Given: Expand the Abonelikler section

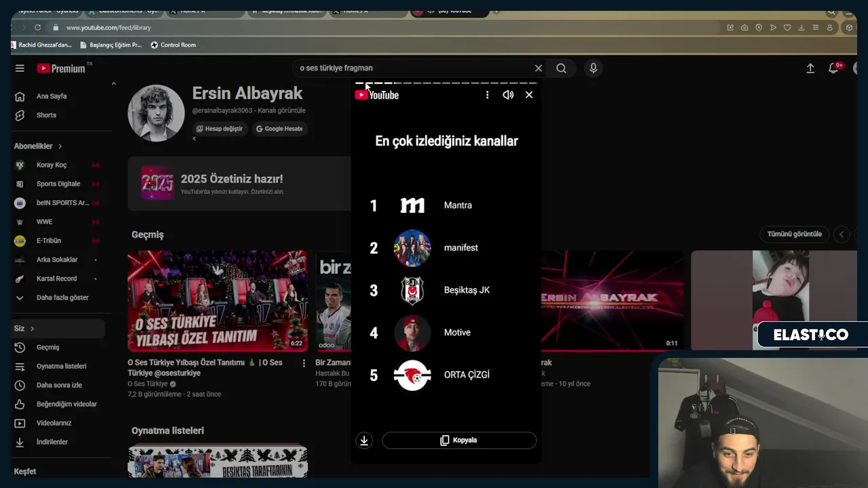Looking at the screenshot, I should click(38, 146).
